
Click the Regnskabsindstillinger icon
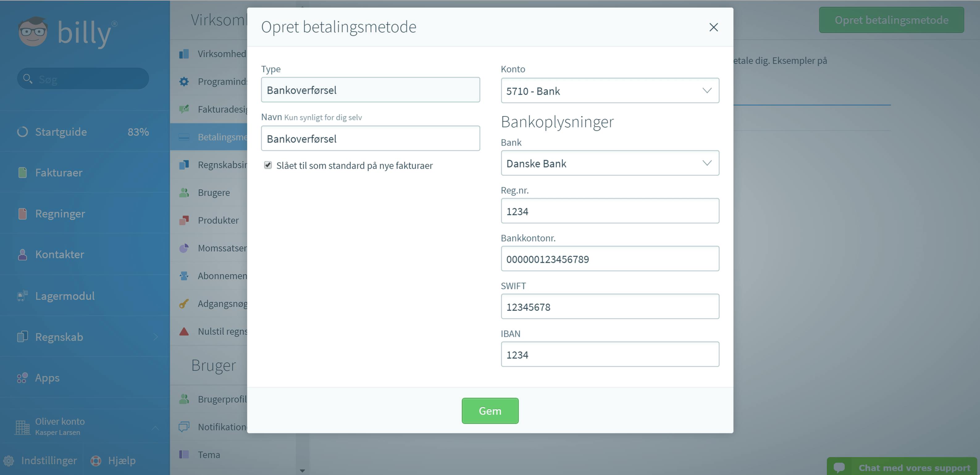[x=184, y=165]
